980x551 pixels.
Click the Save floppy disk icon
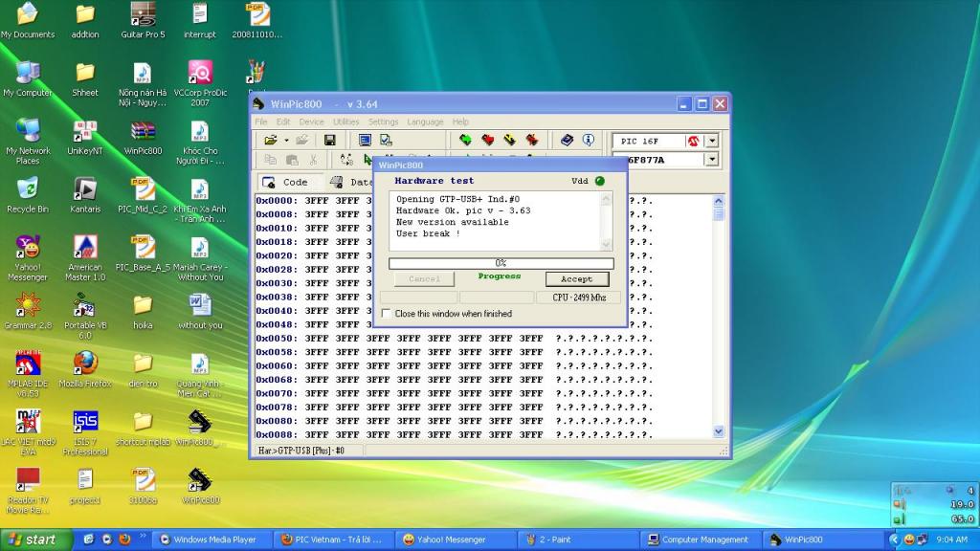[x=329, y=141]
